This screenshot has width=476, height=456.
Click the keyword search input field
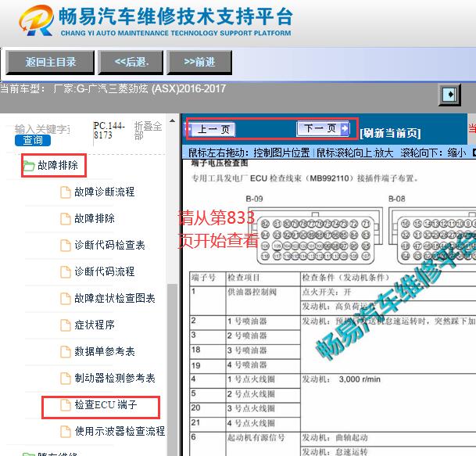(x=42, y=129)
